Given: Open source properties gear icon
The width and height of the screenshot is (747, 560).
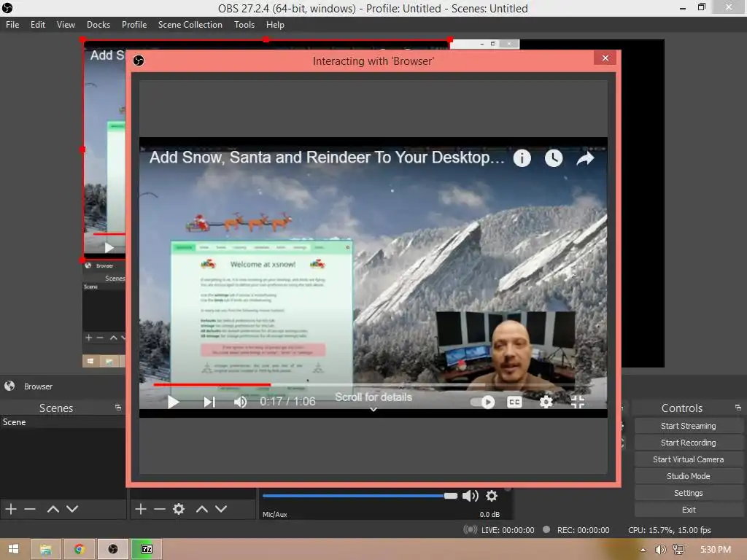Looking at the screenshot, I should [x=179, y=509].
